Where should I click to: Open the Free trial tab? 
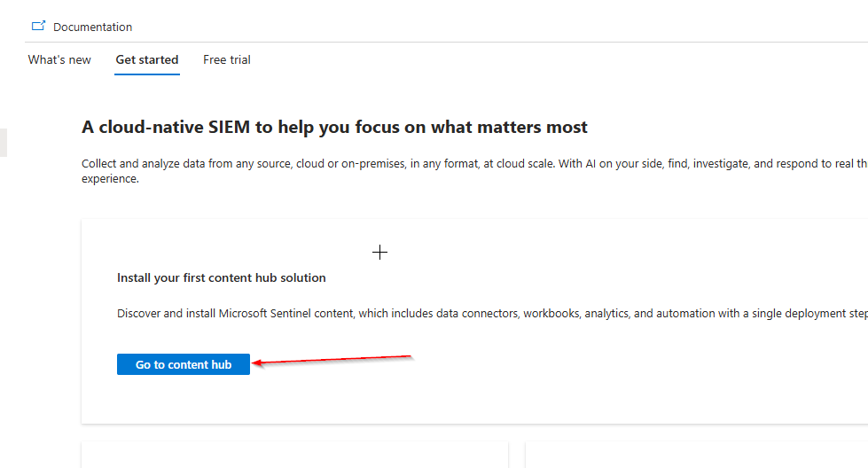227,60
